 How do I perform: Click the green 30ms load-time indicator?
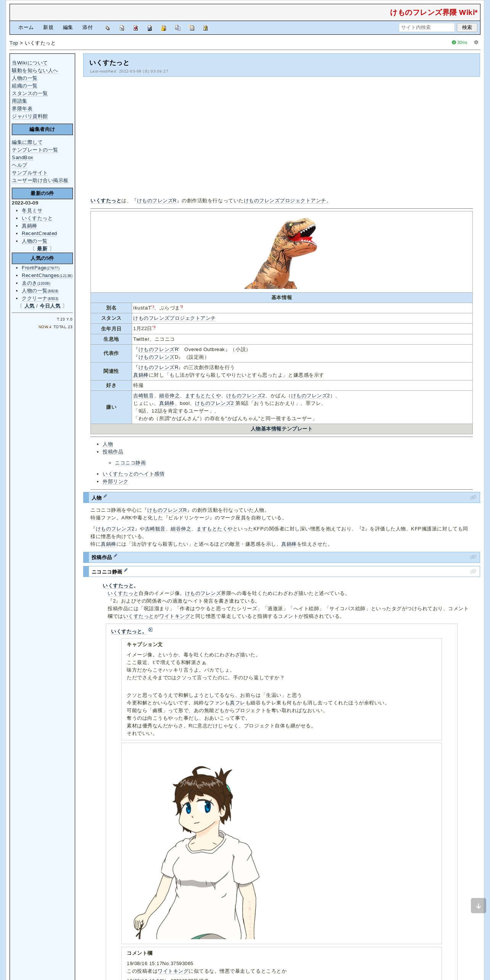tap(459, 42)
